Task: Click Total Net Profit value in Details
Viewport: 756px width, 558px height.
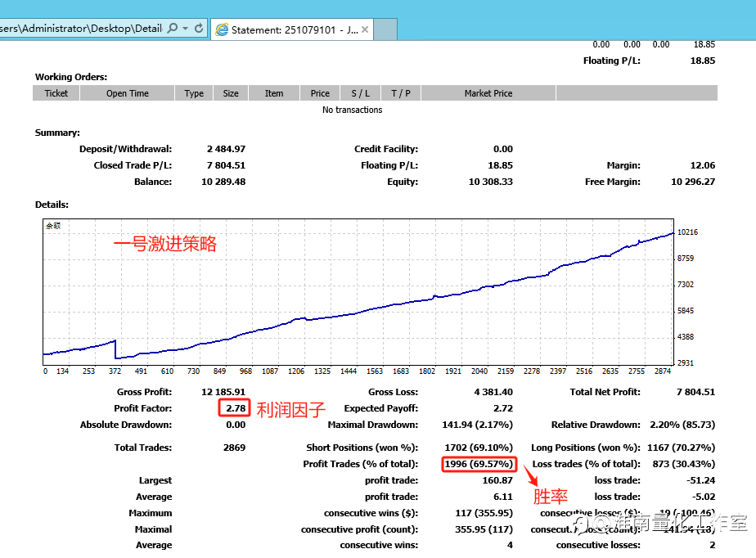Action: pyautogui.click(x=695, y=392)
